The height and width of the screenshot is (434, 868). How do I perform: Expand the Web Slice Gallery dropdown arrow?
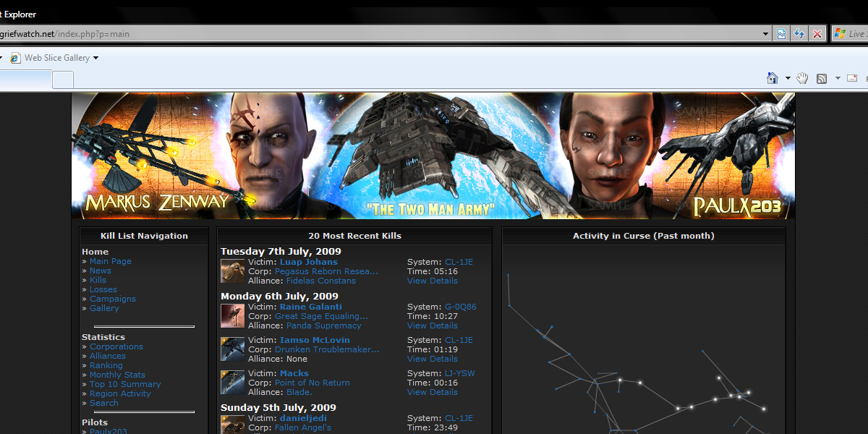click(95, 58)
